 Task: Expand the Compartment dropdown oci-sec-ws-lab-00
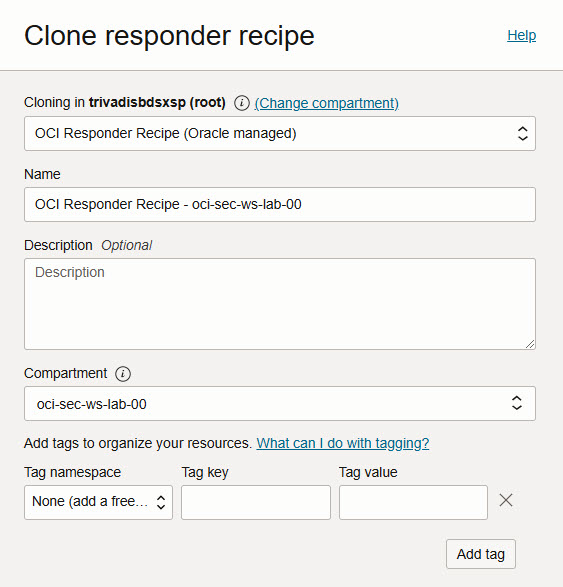(280, 404)
